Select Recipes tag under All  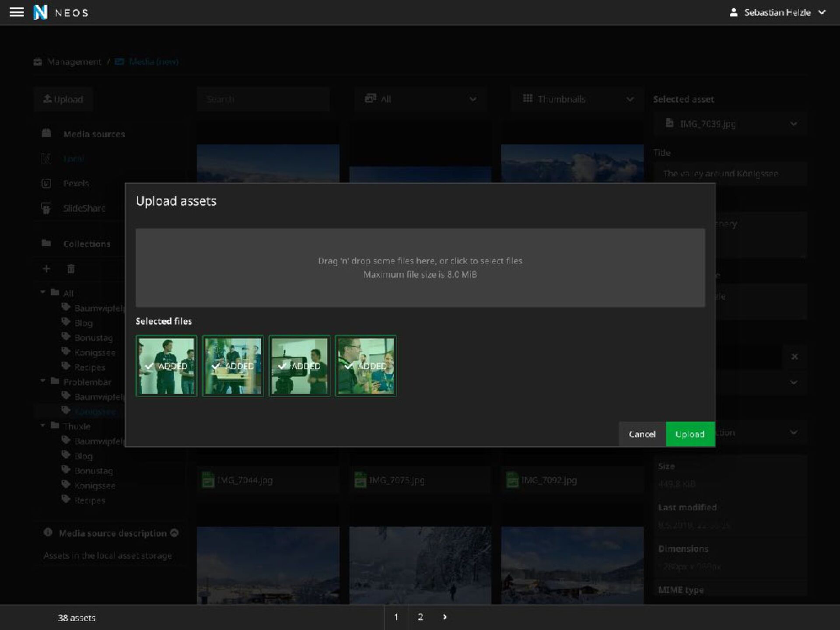click(90, 367)
